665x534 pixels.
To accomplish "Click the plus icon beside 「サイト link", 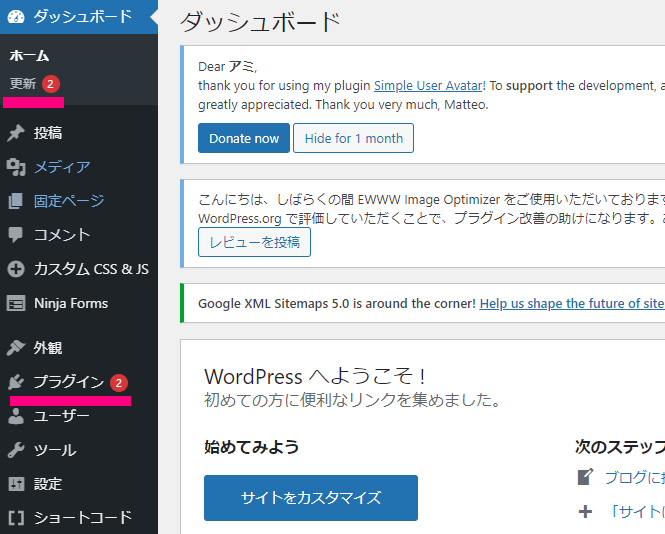I will (585, 512).
